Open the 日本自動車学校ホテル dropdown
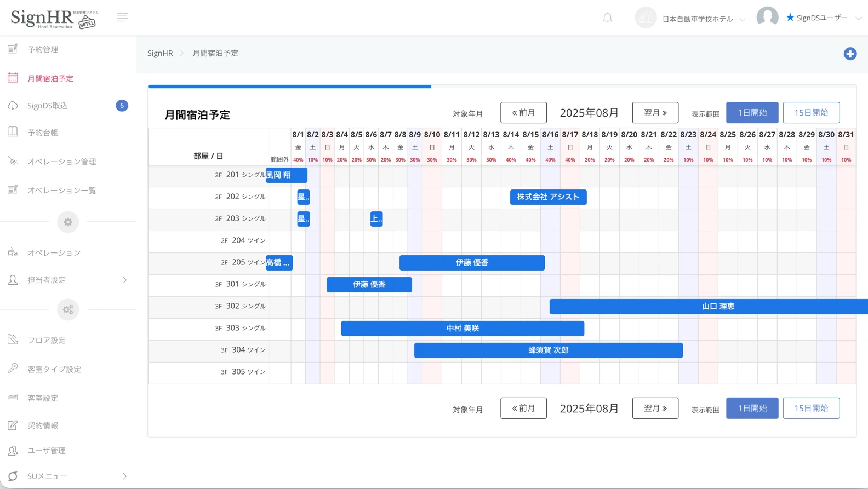This screenshot has height=489, width=868. coord(704,19)
